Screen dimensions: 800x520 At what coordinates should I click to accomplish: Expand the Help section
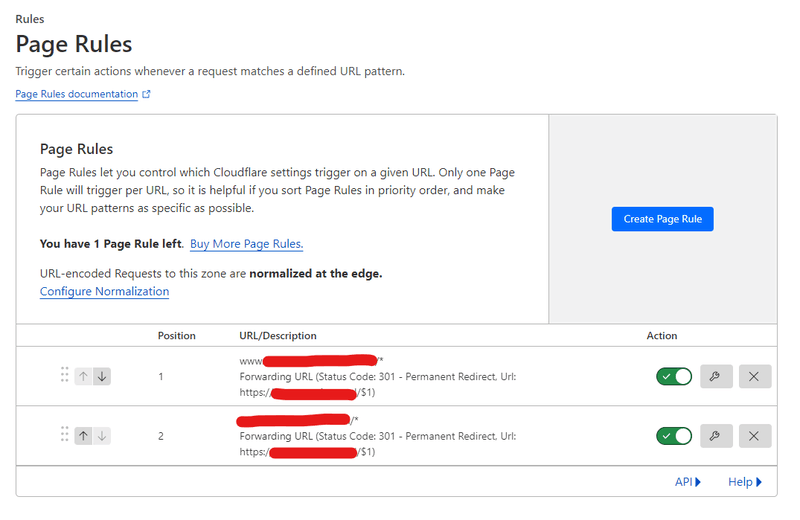[x=745, y=482]
